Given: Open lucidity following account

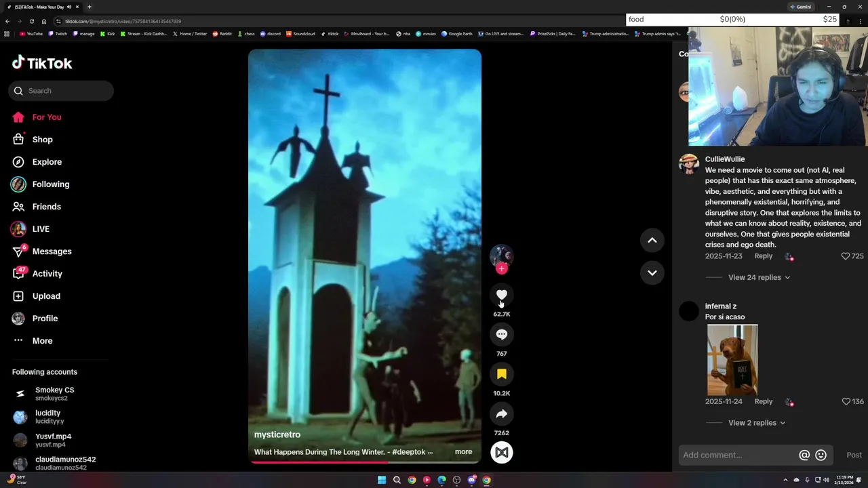Looking at the screenshot, I should click(x=47, y=417).
